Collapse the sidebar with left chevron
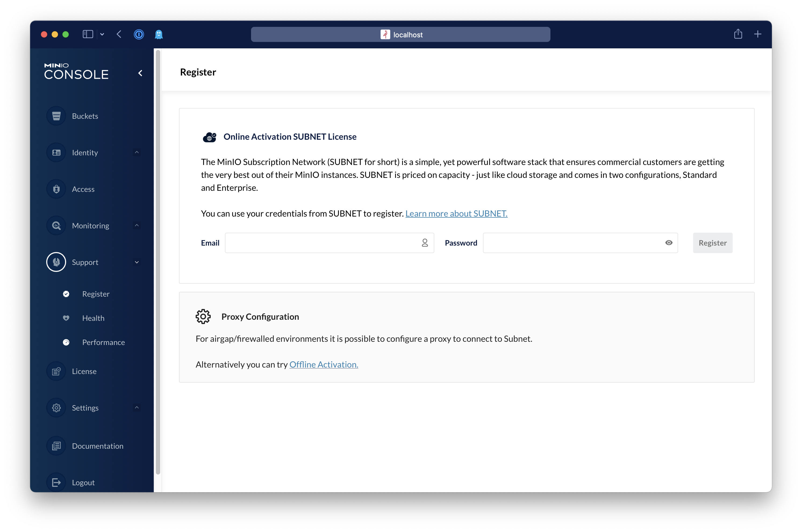The width and height of the screenshot is (802, 532). point(140,73)
